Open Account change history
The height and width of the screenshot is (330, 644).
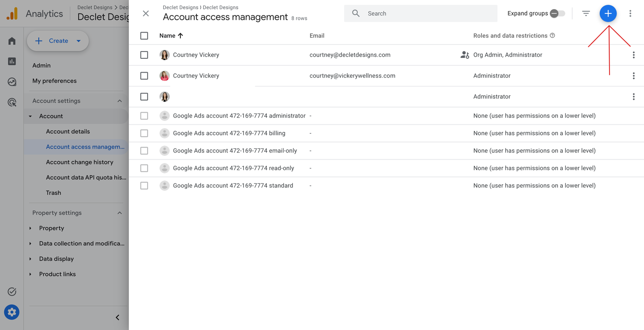(x=80, y=162)
